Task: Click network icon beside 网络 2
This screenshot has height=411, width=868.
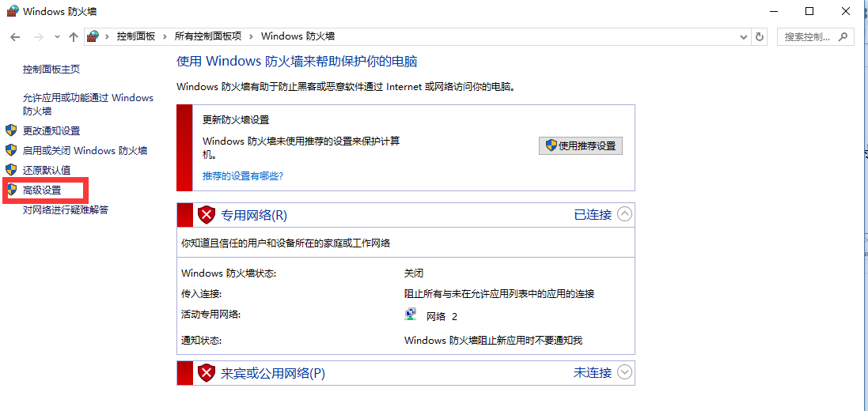Action: [x=411, y=315]
